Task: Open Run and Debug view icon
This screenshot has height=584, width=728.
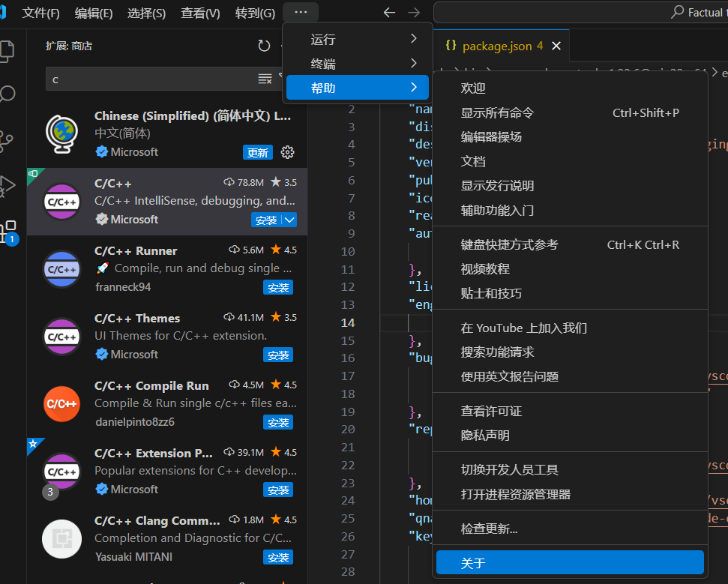Action: [x=7, y=186]
